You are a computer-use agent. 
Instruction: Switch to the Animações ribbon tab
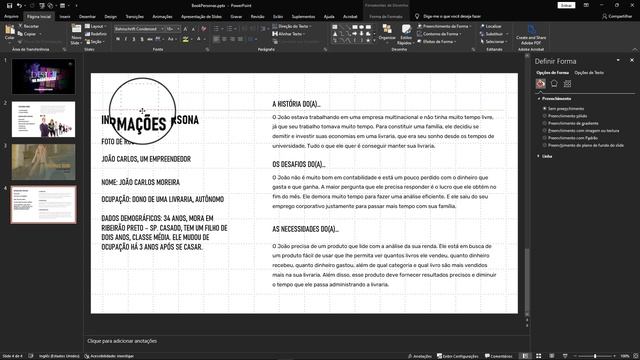[x=162, y=17]
